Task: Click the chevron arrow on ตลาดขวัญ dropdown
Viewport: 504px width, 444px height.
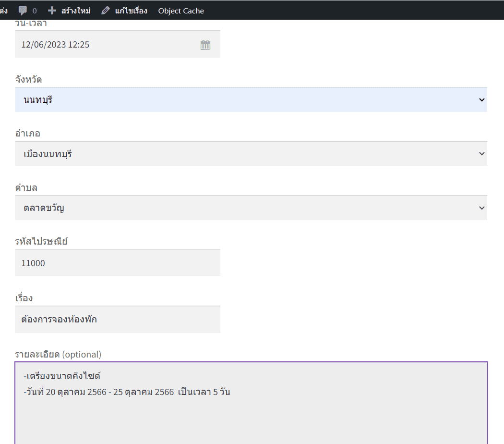Action: click(x=481, y=208)
